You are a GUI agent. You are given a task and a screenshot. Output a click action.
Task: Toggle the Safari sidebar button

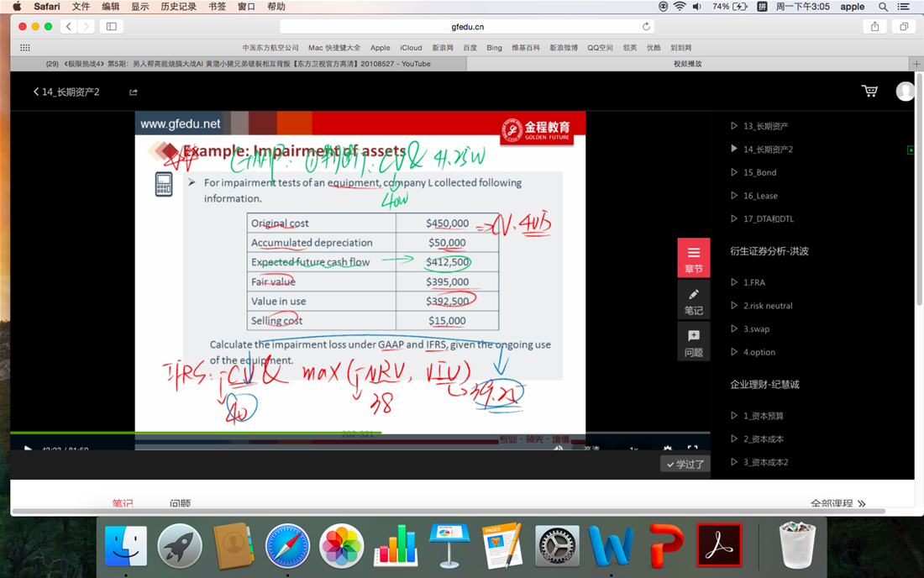coord(111,27)
